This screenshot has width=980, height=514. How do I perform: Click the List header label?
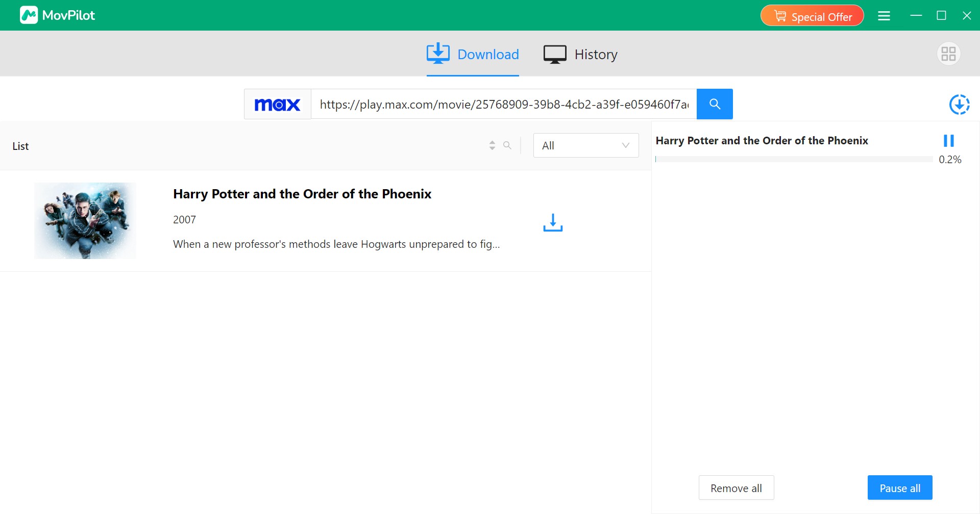[x=20, y=146]
